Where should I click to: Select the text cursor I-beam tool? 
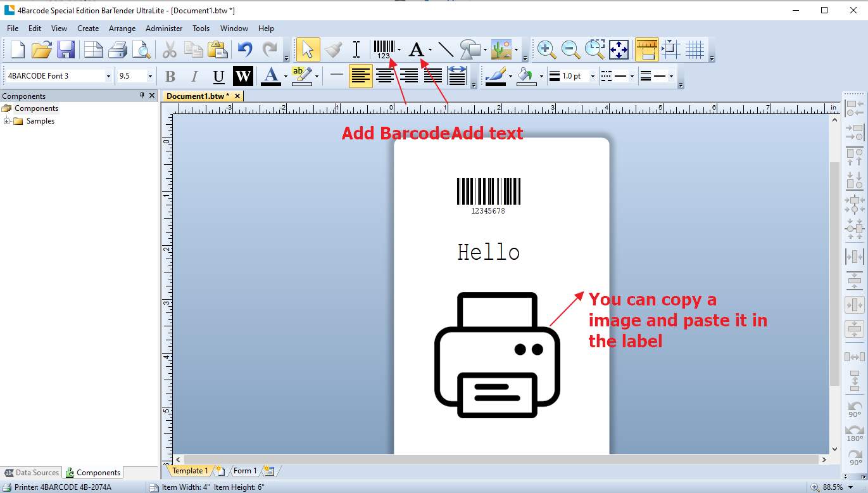tap(356, 50)
